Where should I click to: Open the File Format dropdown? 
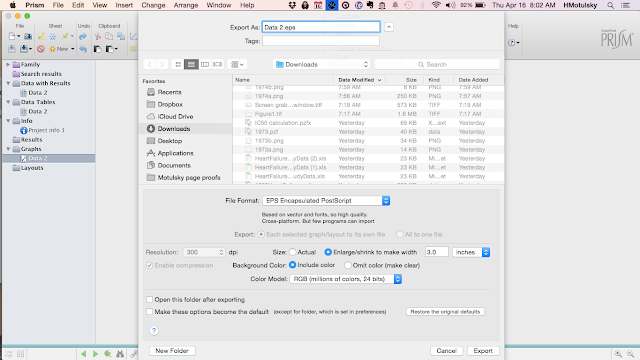(x=326, y=200)
